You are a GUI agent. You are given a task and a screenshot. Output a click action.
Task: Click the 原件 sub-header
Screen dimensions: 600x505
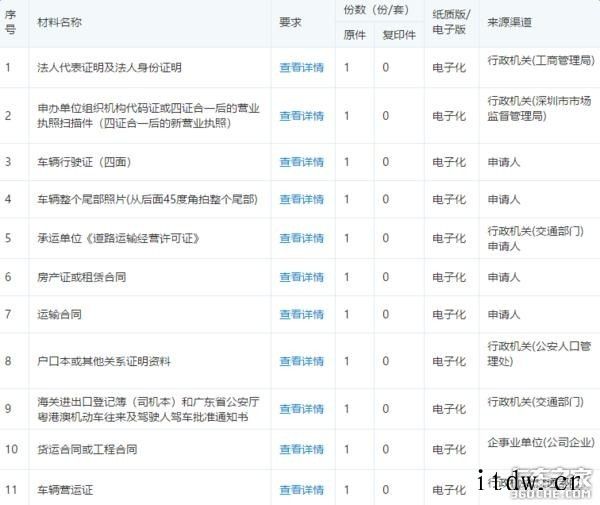[355, 35]
